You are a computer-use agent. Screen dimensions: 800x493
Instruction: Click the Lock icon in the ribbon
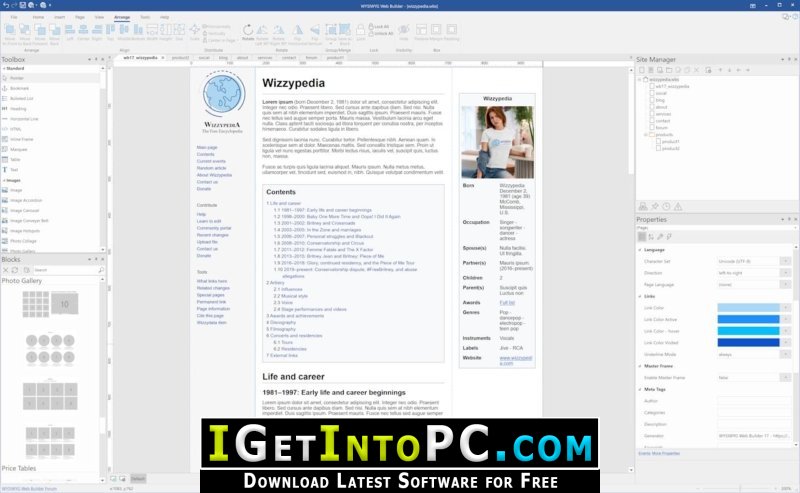(x=361, y=32)
